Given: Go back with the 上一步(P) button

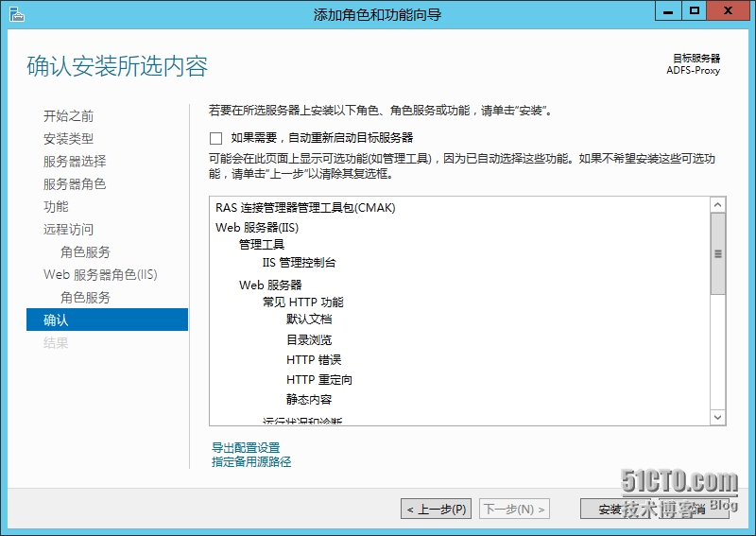Looking at the screenshot, I should 436,510.
